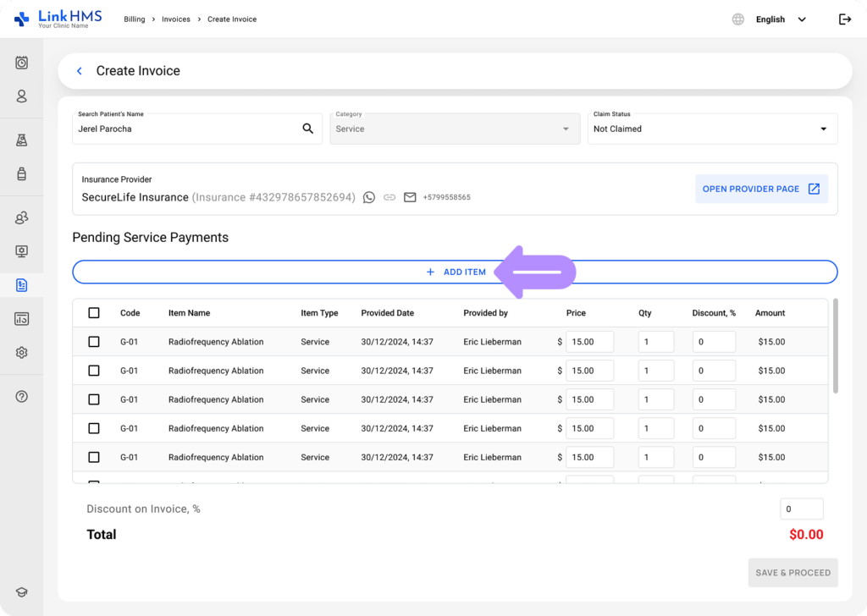Click the Provided by column header

pos(485,313)
